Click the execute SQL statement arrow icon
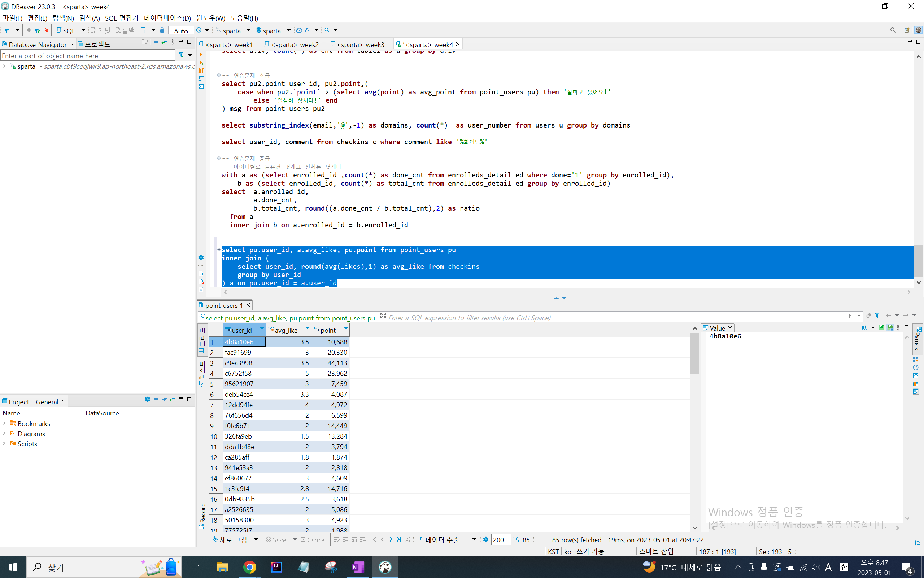The width and height of the screenshot is (924, 578). tap(201, 54)
